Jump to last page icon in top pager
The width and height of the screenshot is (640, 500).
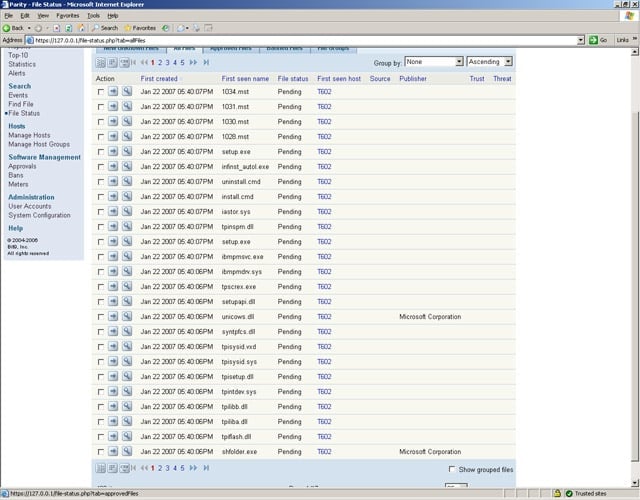(x=206, y=62)
